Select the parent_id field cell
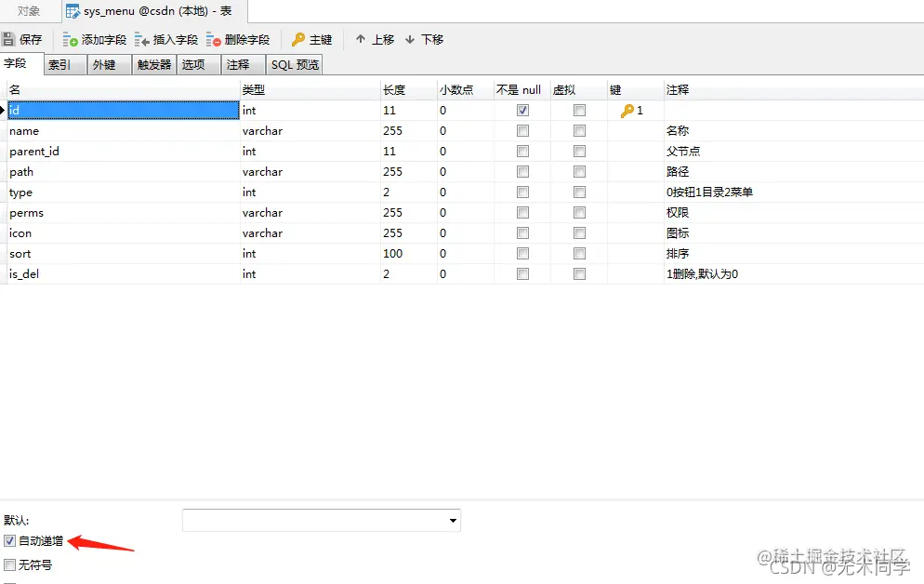The width and height of the screenshot is (924, 584). coord(124,152)
